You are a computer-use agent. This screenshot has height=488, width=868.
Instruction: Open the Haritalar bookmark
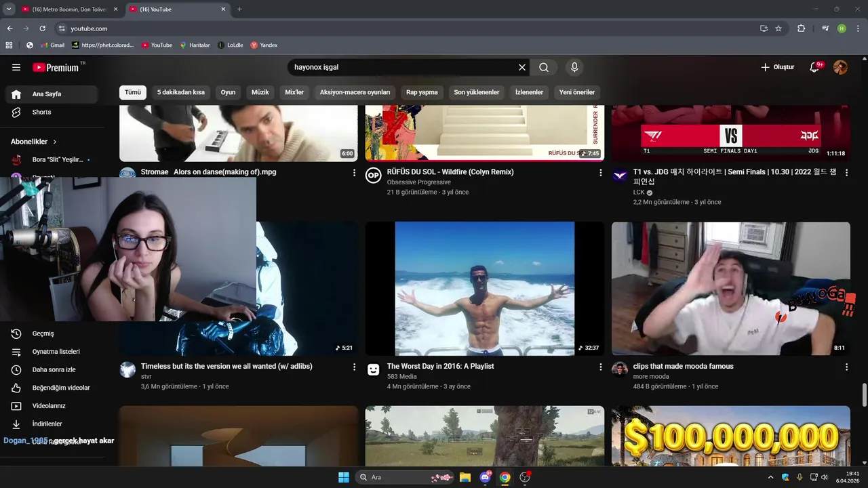(x=195, y=45)
